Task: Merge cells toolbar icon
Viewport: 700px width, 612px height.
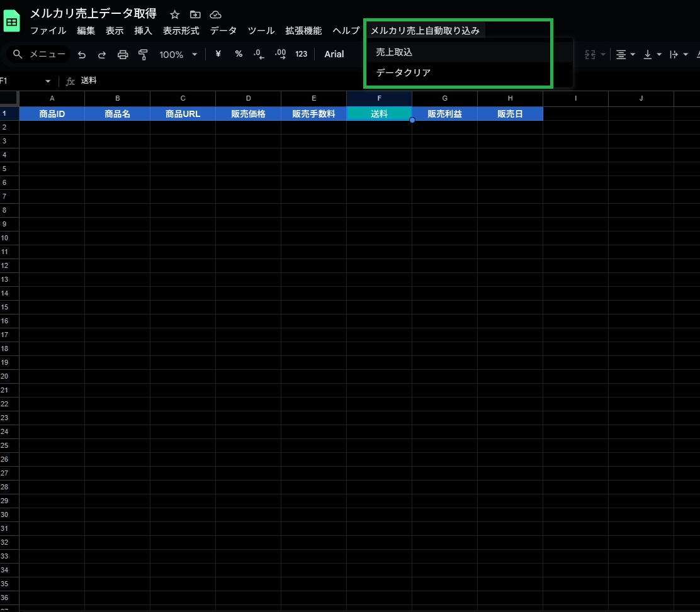Action: click(x=590, y=55)
